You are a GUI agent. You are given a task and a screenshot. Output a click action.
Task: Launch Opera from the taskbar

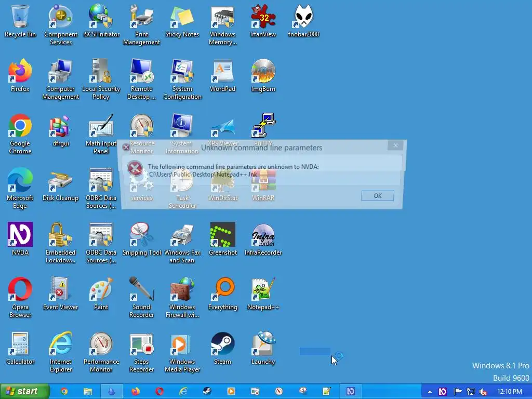click(159, 392)
